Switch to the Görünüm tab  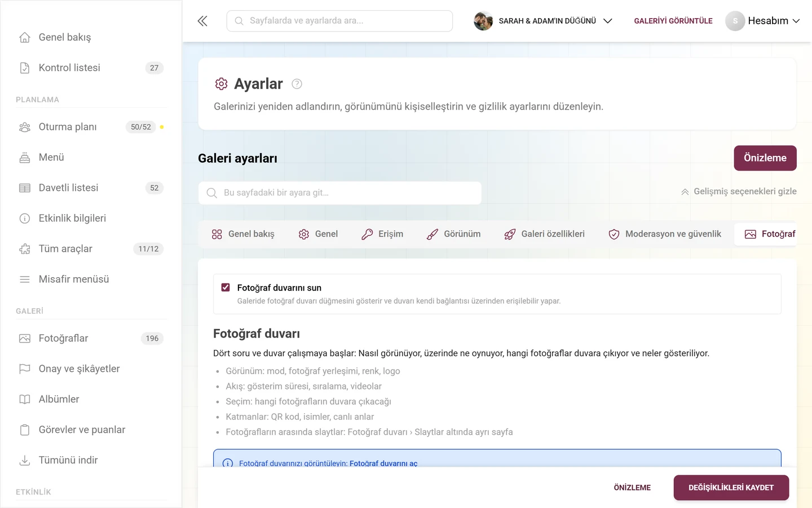point(454,234)
